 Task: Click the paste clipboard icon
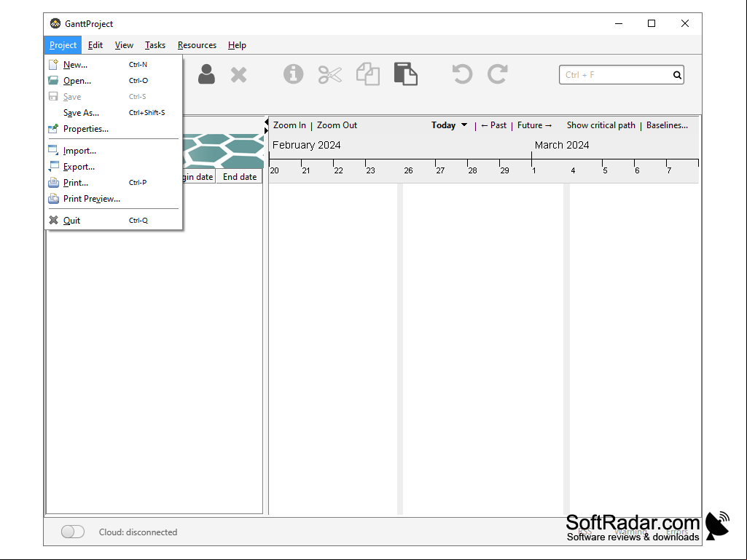point(405,74)
